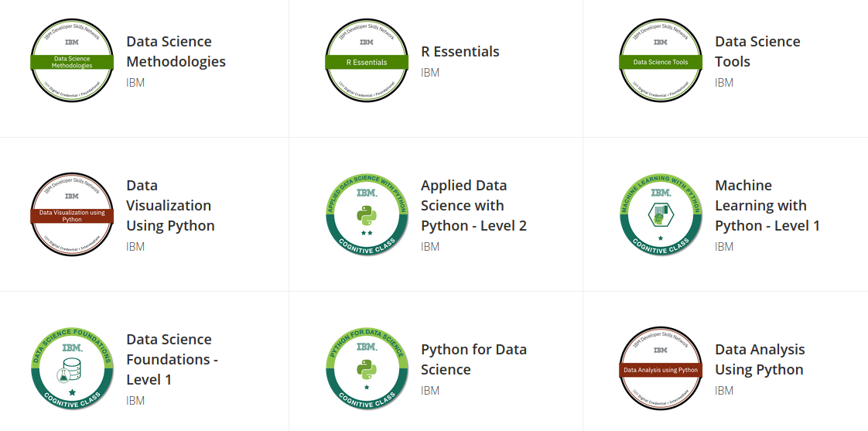Click the Data Visualization using Python badge
Screen dimensions: 868x431
tap(72, 215)
